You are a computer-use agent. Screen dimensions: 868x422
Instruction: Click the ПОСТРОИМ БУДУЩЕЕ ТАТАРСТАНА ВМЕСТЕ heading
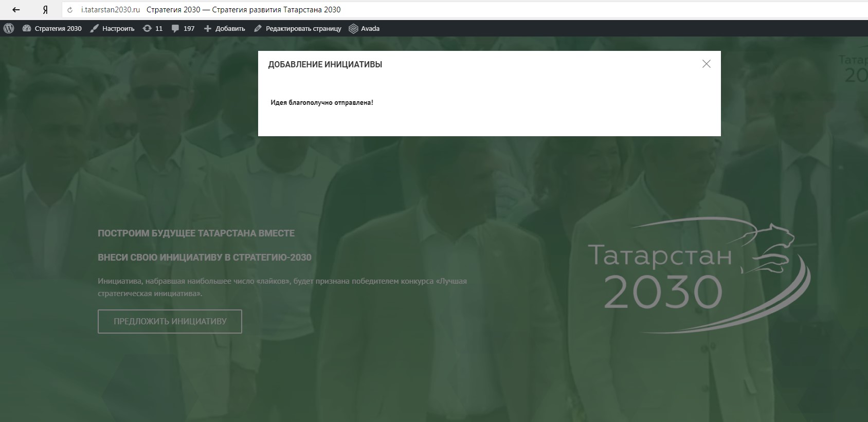(196, 233)
